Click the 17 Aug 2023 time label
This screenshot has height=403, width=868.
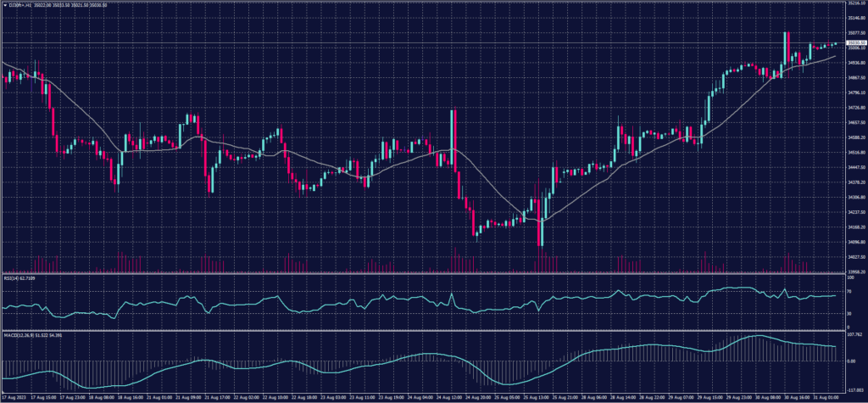[x=15, y=397]
